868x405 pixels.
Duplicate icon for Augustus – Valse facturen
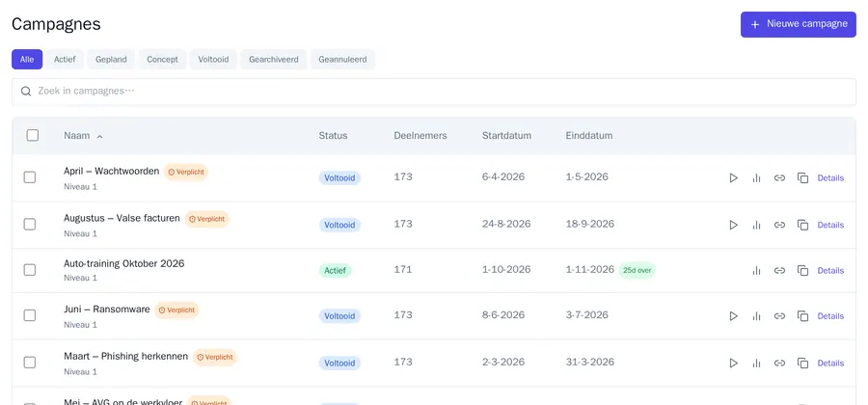tap(802, 226)
